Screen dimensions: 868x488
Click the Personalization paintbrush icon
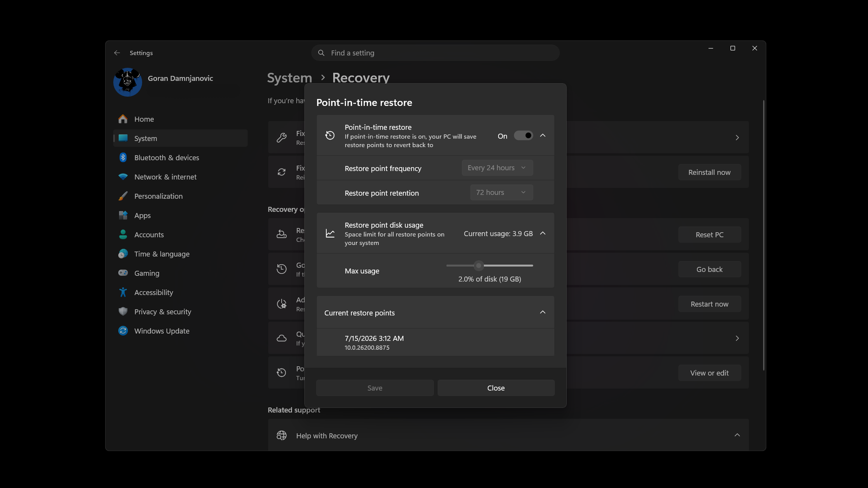pos(123,196)
